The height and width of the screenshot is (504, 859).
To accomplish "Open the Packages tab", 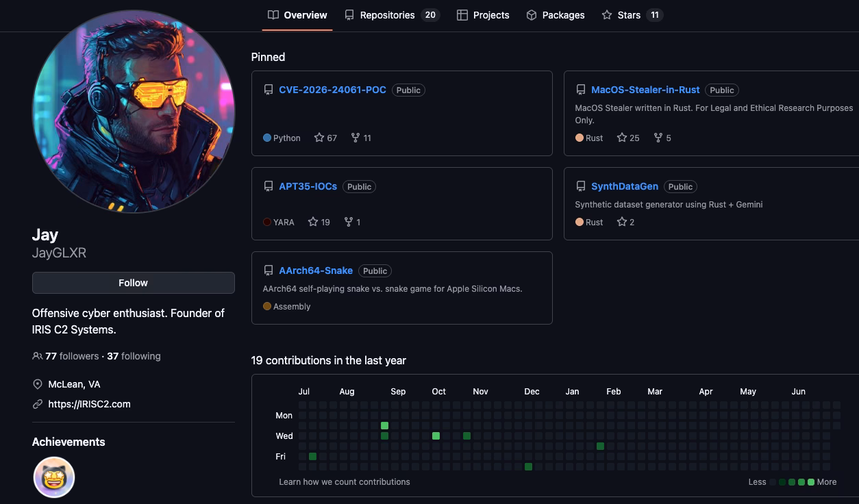I will pyautogui.click(x=556, y=15).
